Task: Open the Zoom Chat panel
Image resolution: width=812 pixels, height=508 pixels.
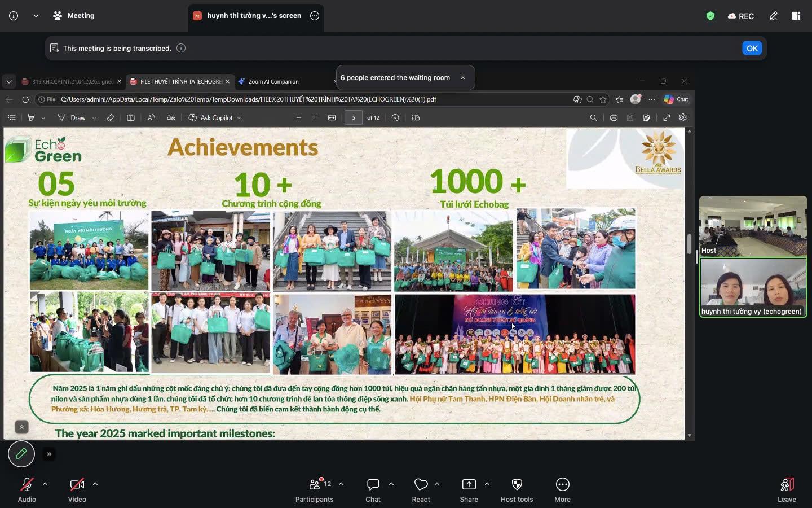Action: point(373,485)
